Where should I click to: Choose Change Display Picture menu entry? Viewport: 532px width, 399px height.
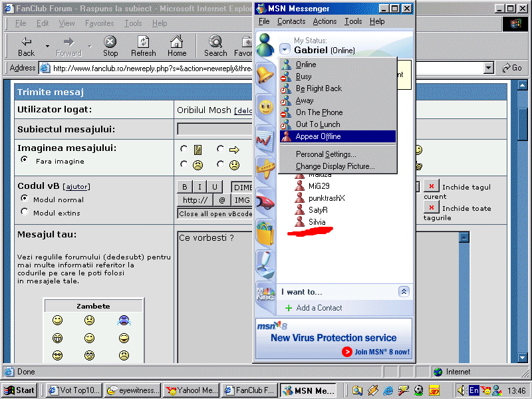pyautogui.click(x=338, y=166)
